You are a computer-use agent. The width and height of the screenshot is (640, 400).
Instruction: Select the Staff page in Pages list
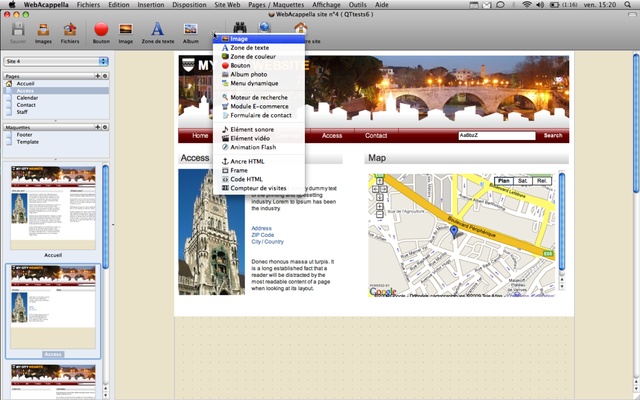coord(56,112)
